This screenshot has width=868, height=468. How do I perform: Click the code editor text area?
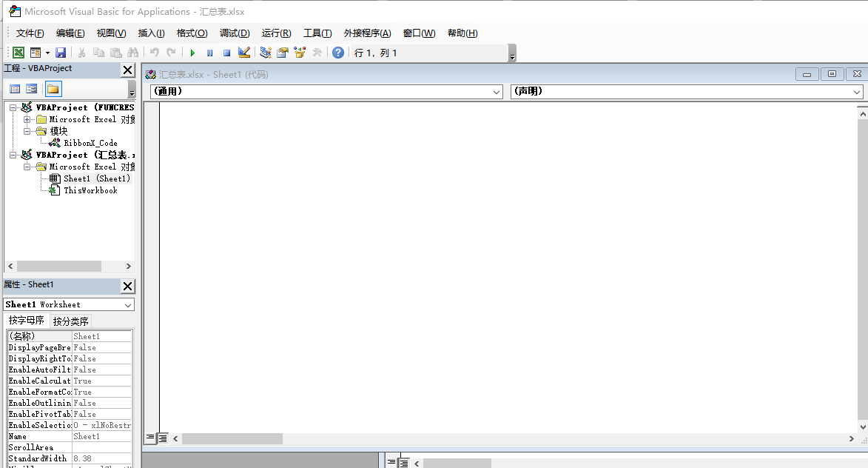508,266
